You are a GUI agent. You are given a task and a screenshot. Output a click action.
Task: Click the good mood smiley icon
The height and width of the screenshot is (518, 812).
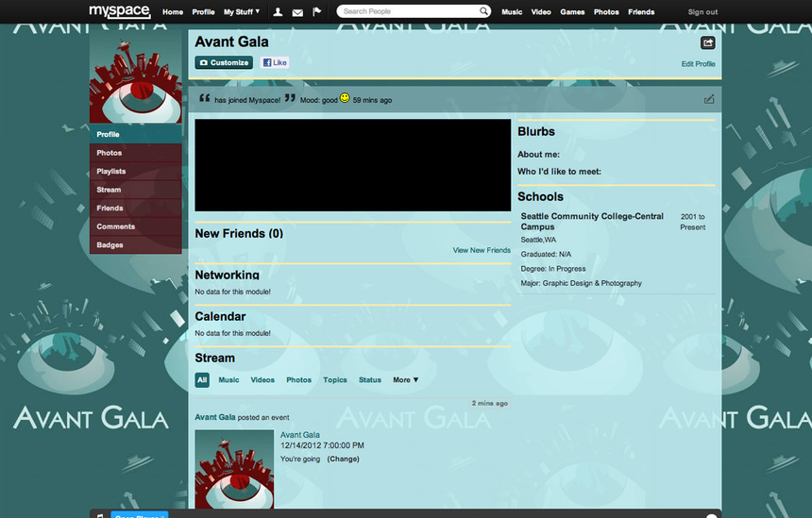(345, 98)
